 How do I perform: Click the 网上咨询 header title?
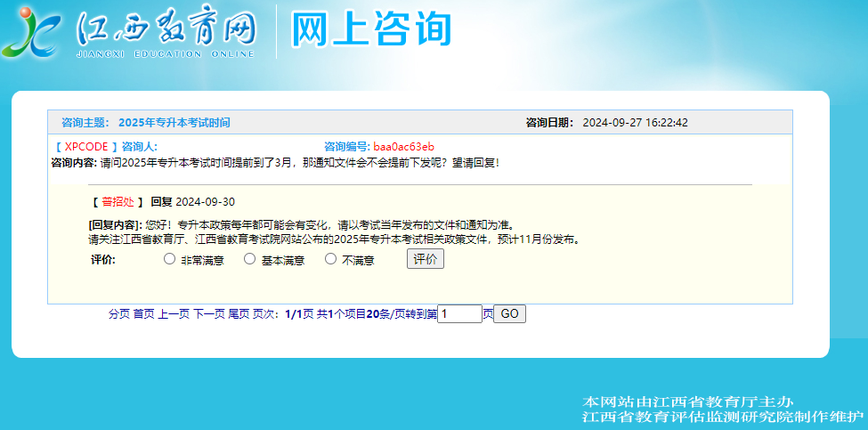click(371, 28)
